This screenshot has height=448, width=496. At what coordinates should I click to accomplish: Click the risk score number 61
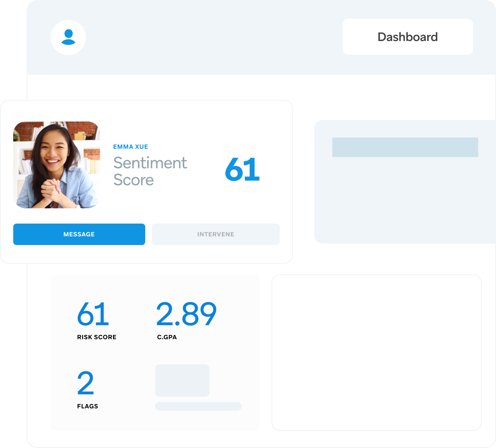click(x=93, y=314)
